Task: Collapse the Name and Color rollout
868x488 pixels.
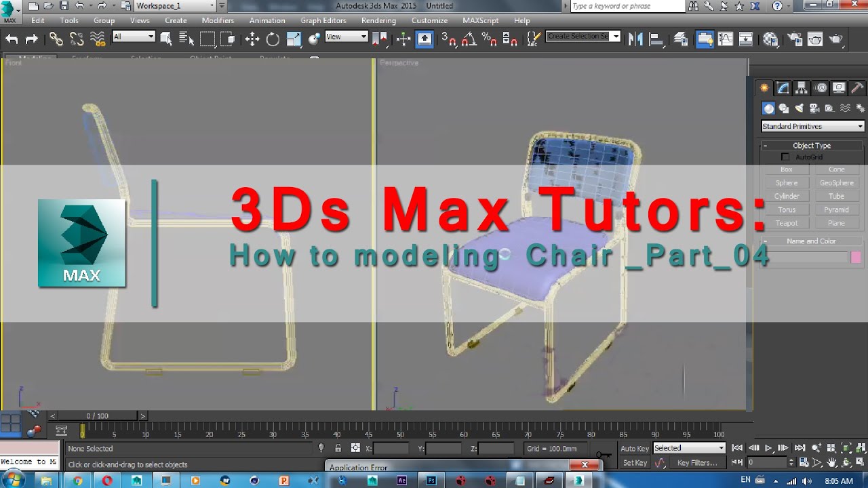Action: tap(812, 241)
